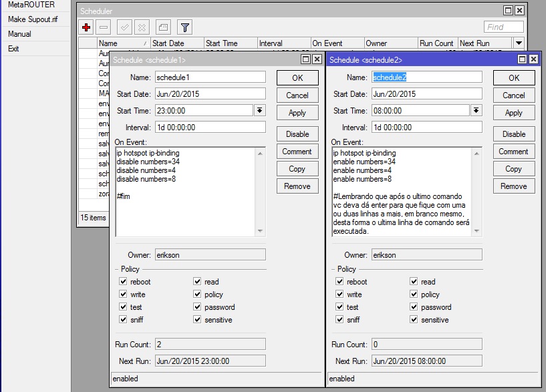Click the checkmark Enable icon in Scheduler toolbar

click(124, 27)
